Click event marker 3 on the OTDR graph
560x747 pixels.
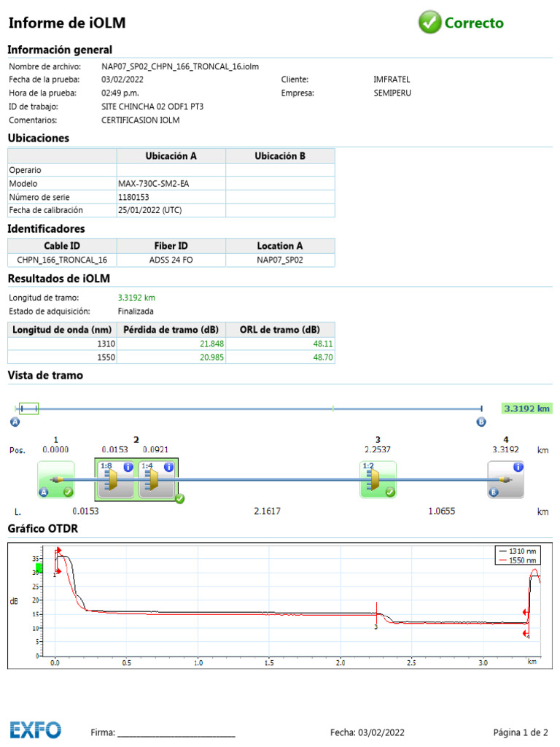tap(376, 617)
